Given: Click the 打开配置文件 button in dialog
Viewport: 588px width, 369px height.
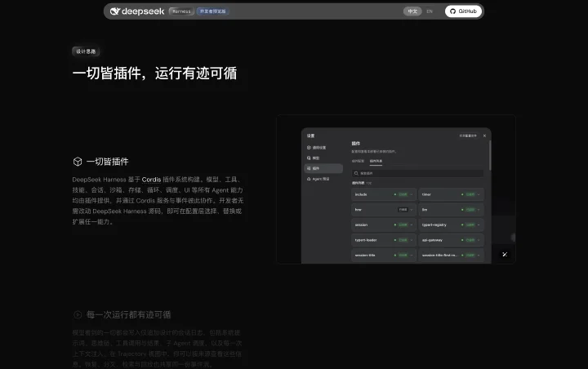Looking at the screenshot, I should click(468, 136).
